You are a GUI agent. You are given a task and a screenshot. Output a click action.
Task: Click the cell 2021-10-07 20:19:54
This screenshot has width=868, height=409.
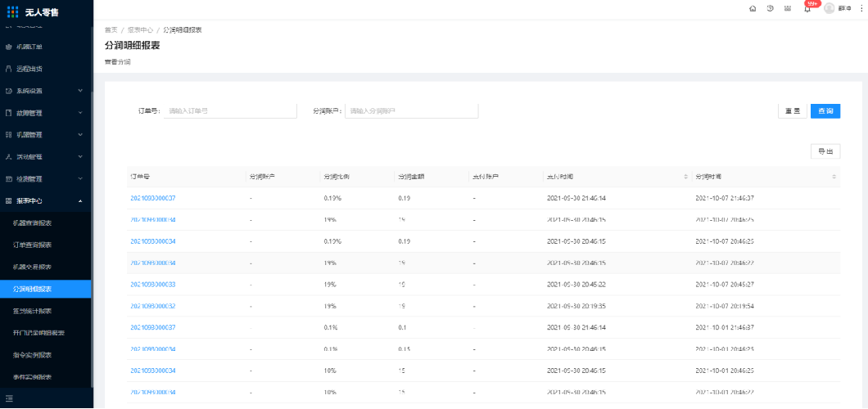point(725,306)
